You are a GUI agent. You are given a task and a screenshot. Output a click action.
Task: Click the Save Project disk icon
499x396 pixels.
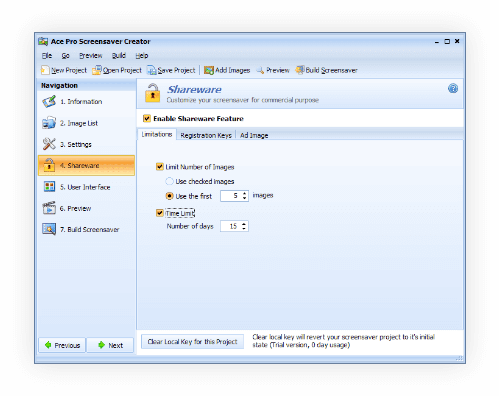coord(152,70)
